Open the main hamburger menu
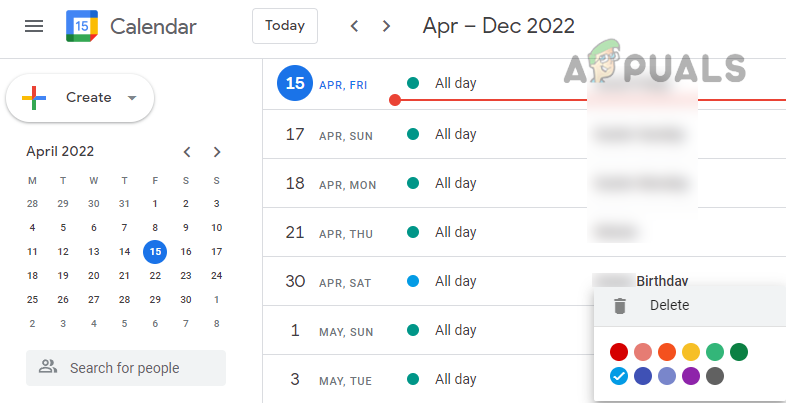786x403 pixels. (34, 26)
